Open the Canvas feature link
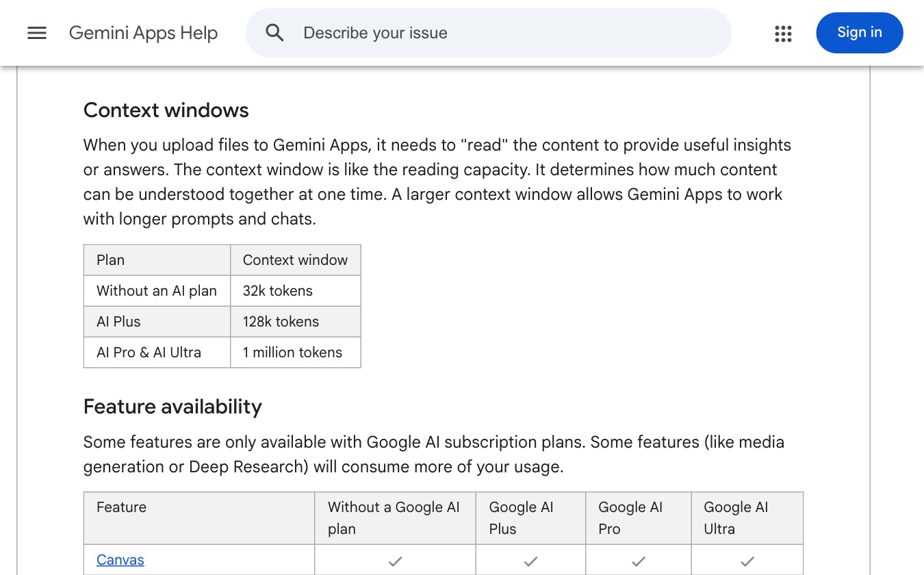 coord(120,560)
